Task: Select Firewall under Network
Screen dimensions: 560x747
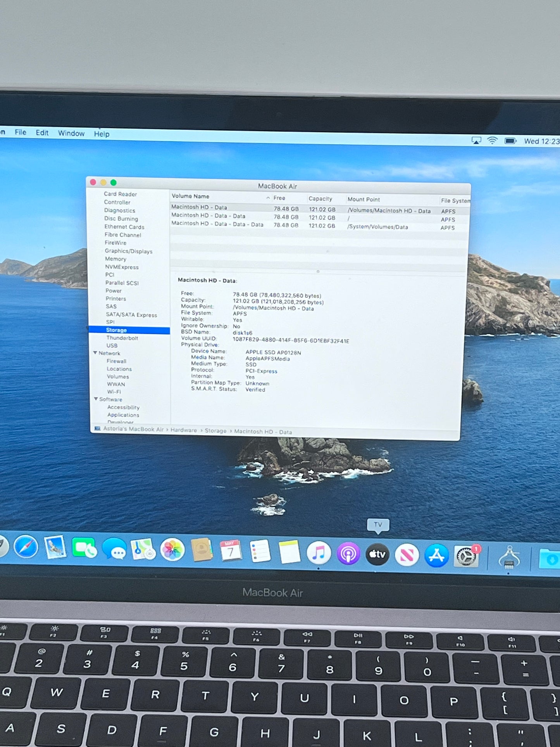Action: click(116, 361)
